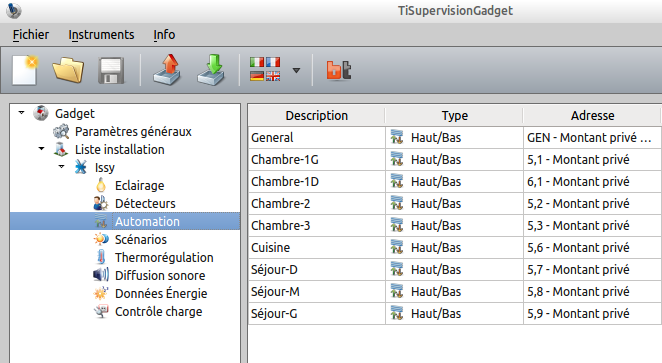Click the globe icon beside Gadget
662x363 pixels.
pos(41,113)
